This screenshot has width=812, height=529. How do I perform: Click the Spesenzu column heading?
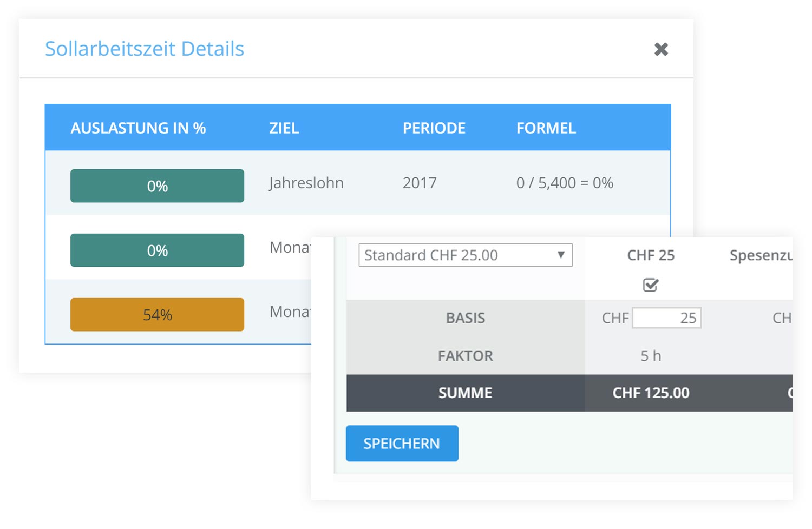[760, 255]
